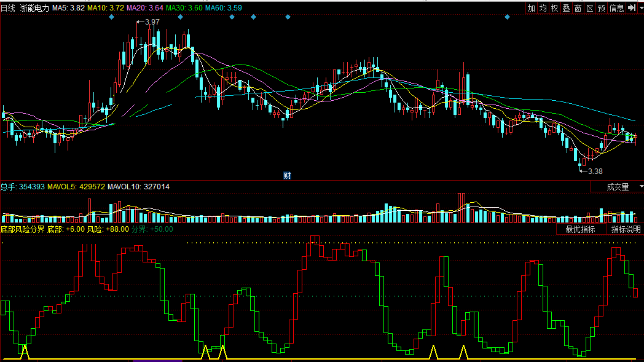Click the 3.38 lowest price label
The width and height of the screenshot is (644, 362).
coord(595,171)
